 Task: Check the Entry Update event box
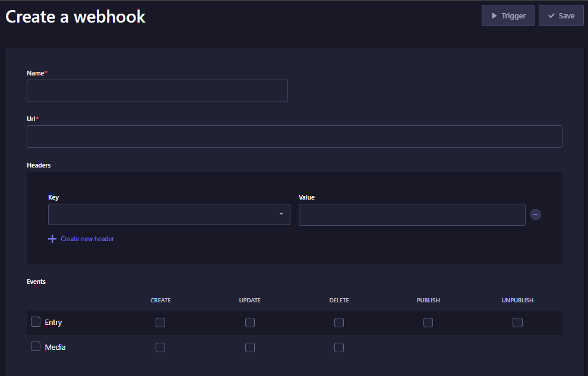(x=250, y=323)
